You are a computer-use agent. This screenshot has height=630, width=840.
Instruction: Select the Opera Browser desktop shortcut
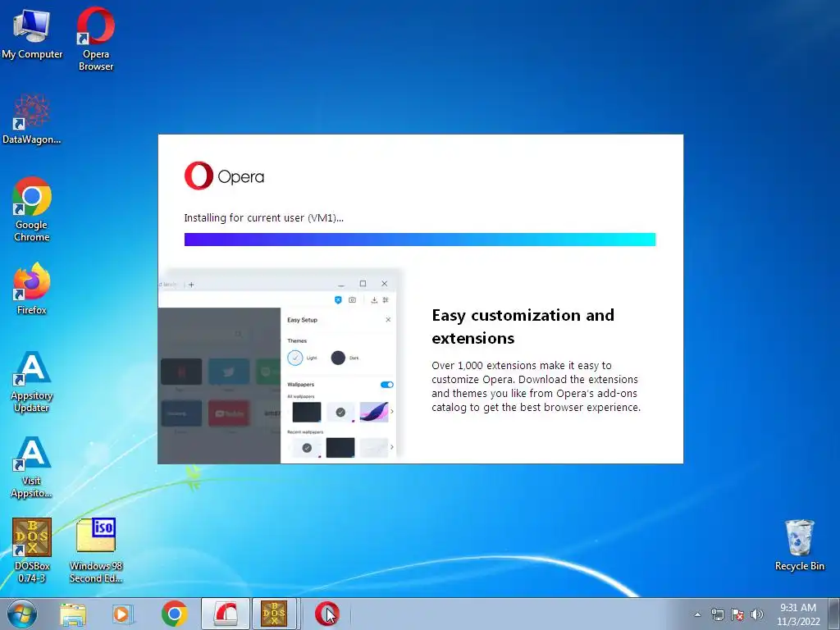(x=96, y=39)
